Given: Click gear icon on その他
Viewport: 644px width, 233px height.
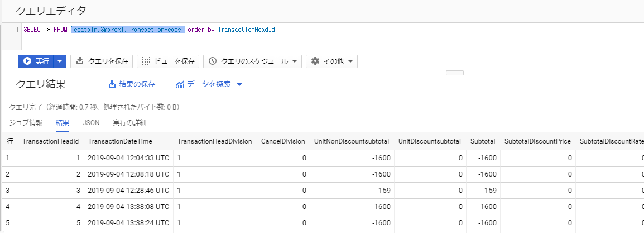Looking at the screenshot, I should (x=315, y=61).
